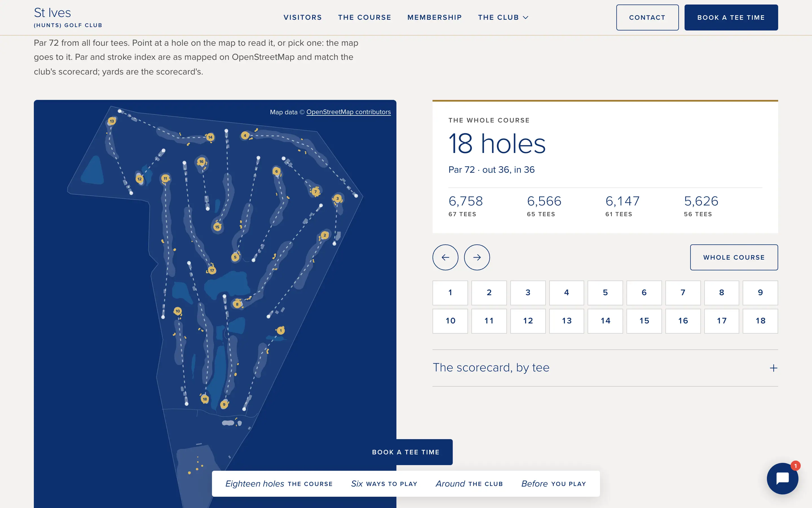Screen dimensions: 812x508
Task: Select hole 15 marker on map
Action: tap(217, 227)
